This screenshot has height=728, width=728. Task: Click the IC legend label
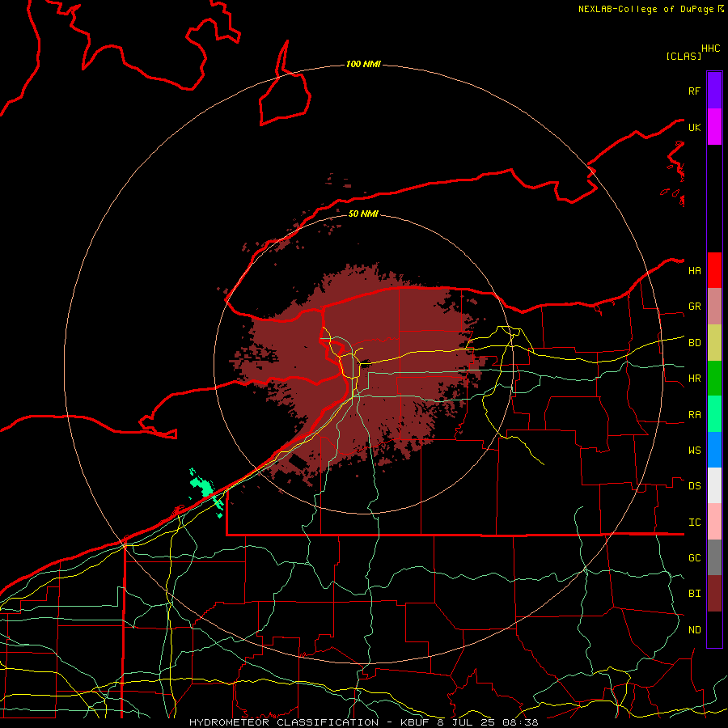694,523
